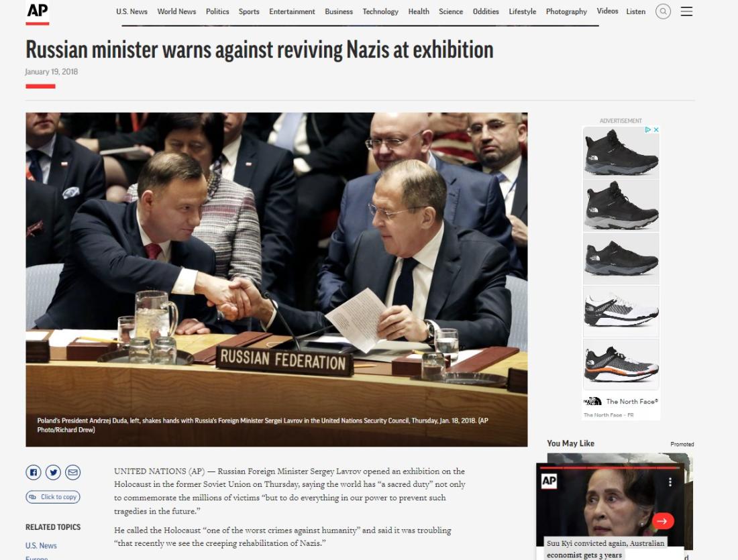
Task: Open the Photography section
Action: (x=566, y=11)
